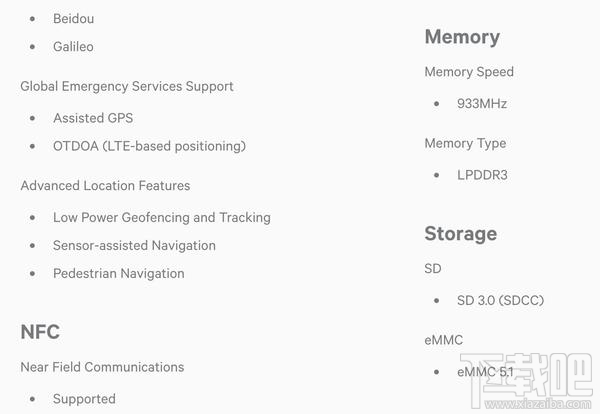The image size is (600, 414).
Task: Click OTDOA (LTE-based positioning) entry
Action: tap(149, 146)
